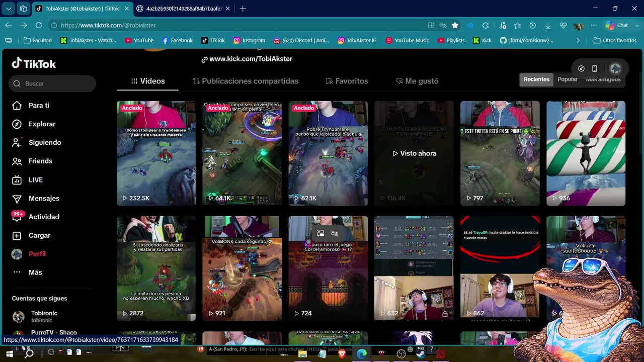Open browser history clock icon
Viewport: 644px width, 362px height.
coord(533,25)
